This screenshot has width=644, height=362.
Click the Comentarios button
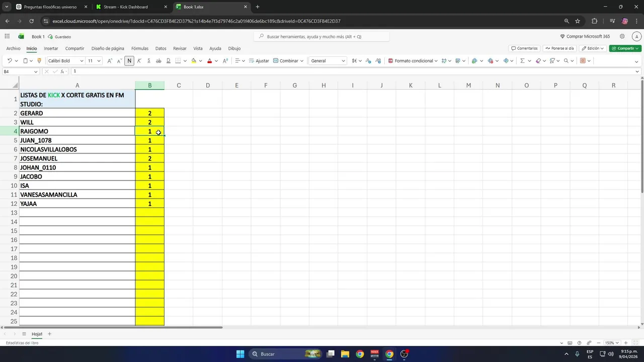(524, 48)
